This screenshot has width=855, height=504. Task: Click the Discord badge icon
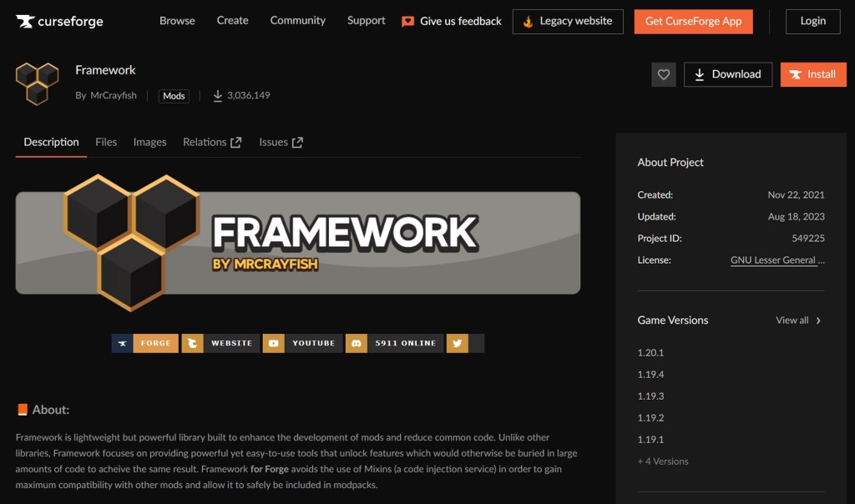coord(356,343)
